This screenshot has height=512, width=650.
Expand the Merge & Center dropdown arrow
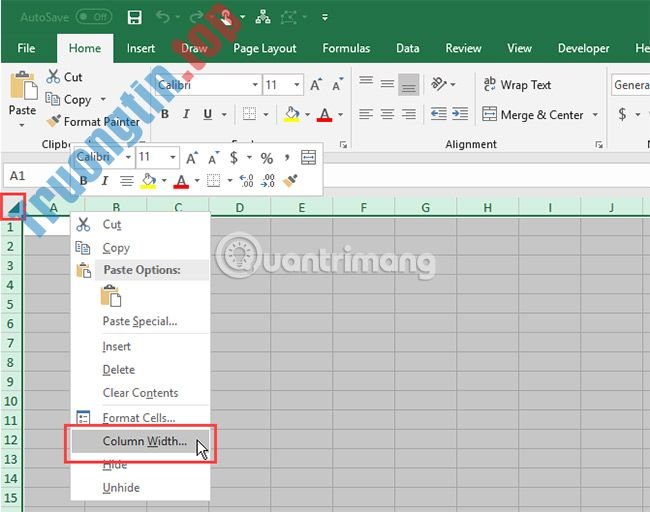(x=595, y=114)
